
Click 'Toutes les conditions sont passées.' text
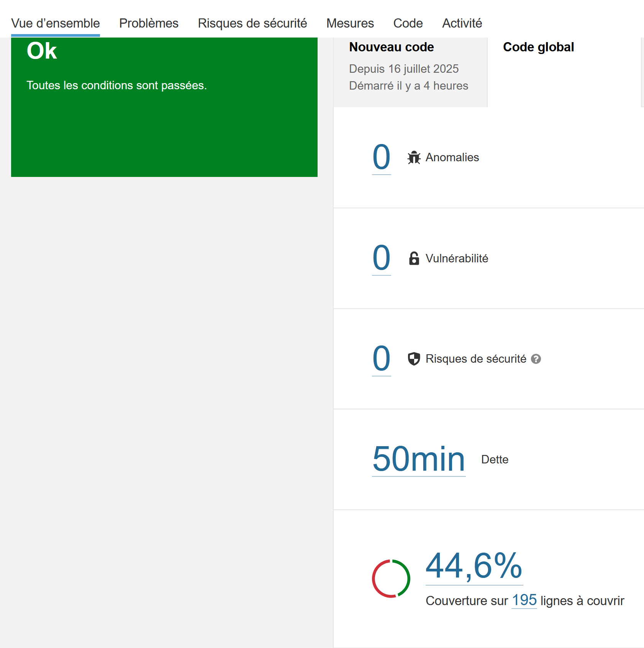116,85
